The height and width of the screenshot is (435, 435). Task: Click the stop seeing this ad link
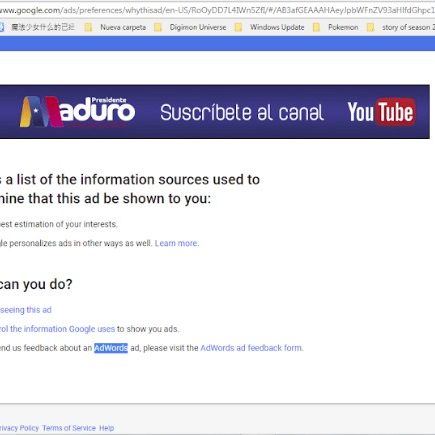(x=26, y=310)
